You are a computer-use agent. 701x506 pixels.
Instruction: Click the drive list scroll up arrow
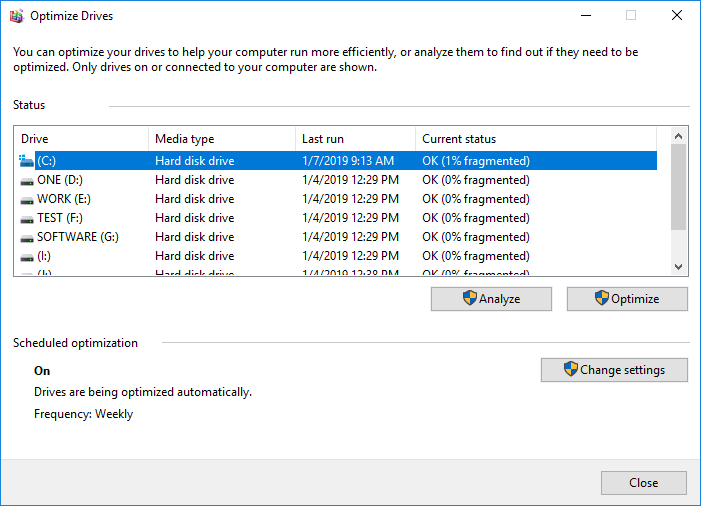(679, 135)
